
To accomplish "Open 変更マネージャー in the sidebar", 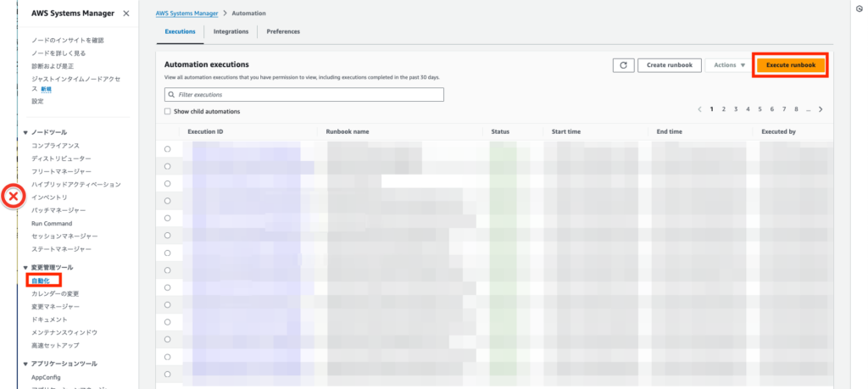I will 55,307.
